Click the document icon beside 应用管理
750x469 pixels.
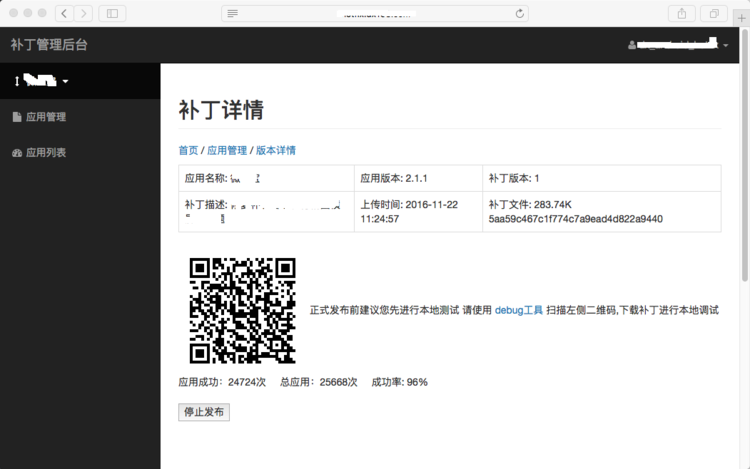click(x=17, y=117)
